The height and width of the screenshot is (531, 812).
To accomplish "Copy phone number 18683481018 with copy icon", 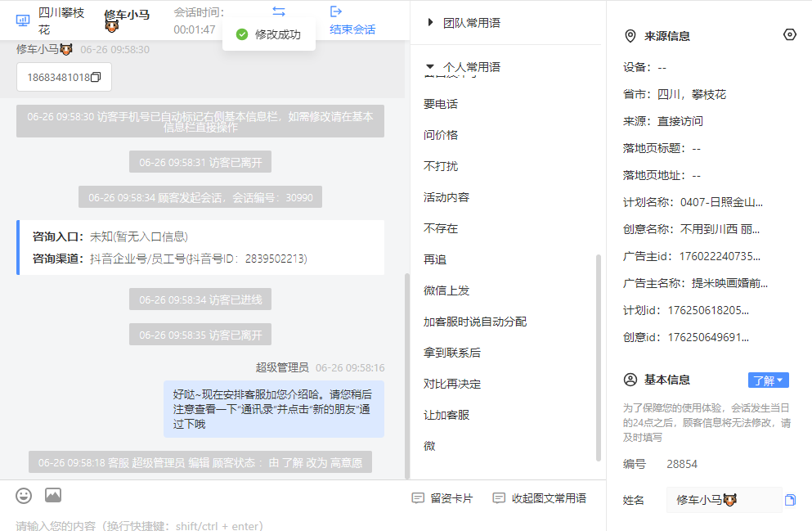I will click(96, 77).
